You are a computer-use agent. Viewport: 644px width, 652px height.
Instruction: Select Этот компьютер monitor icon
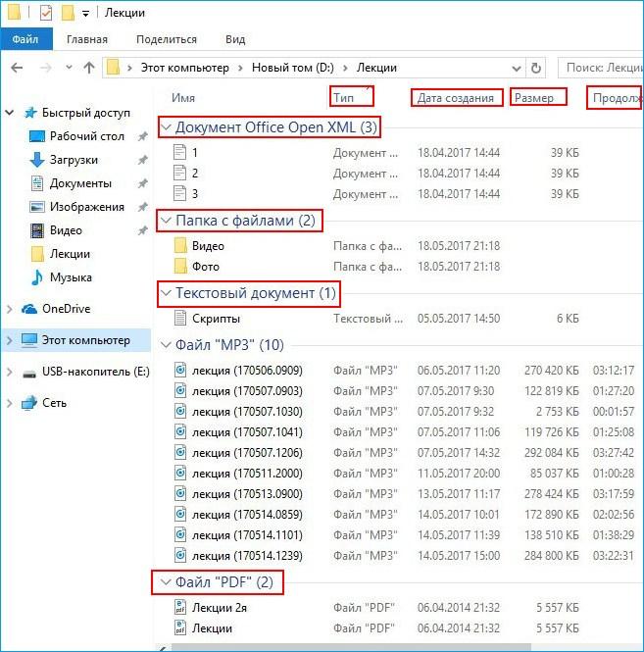click(29, 340)
